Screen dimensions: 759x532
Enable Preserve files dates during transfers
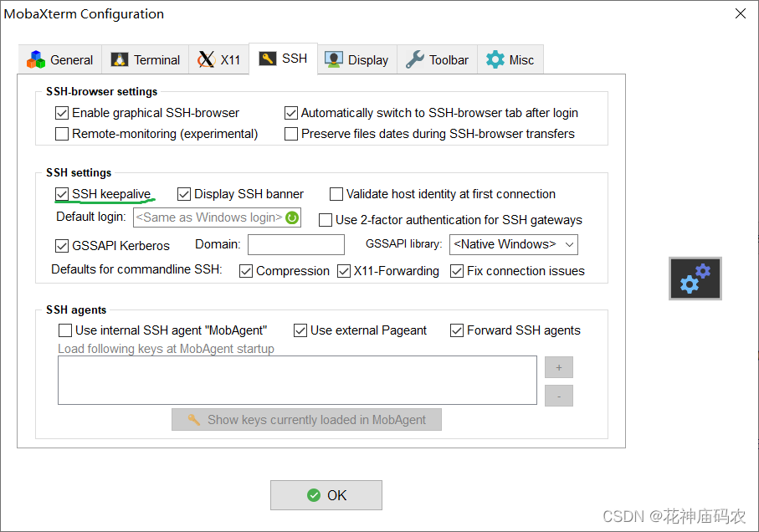pos(291,134)
